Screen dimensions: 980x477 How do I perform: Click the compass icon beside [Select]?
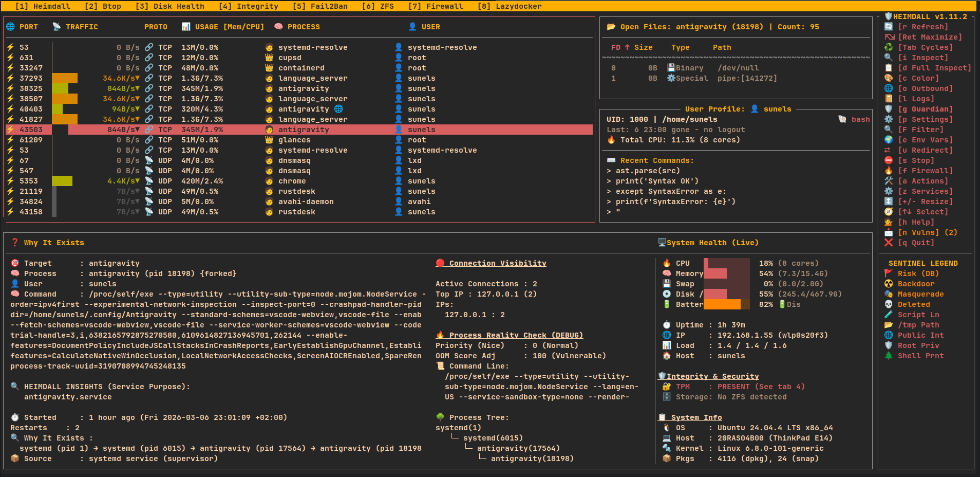[x=889, y=212]
